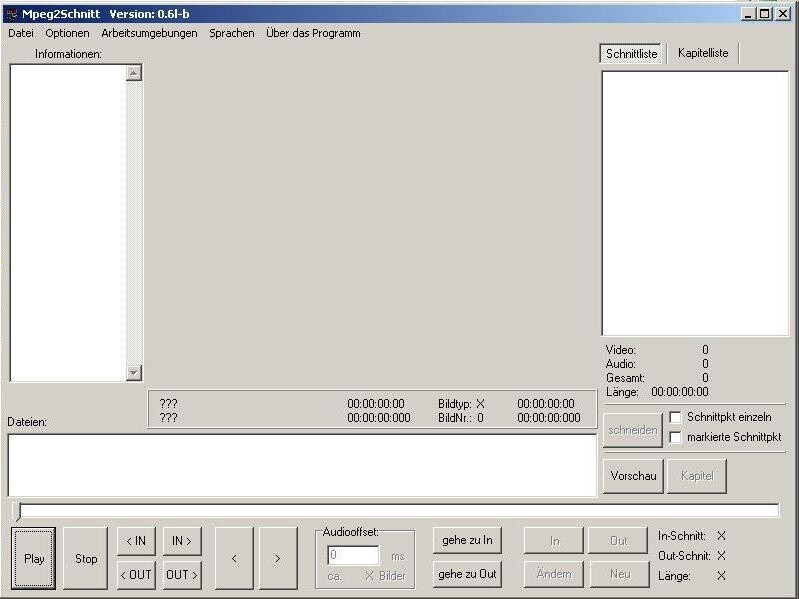Viewport: 799px width, 599px height.
Task: Click the '< IN' button
Action: click(x=136, y=541)
